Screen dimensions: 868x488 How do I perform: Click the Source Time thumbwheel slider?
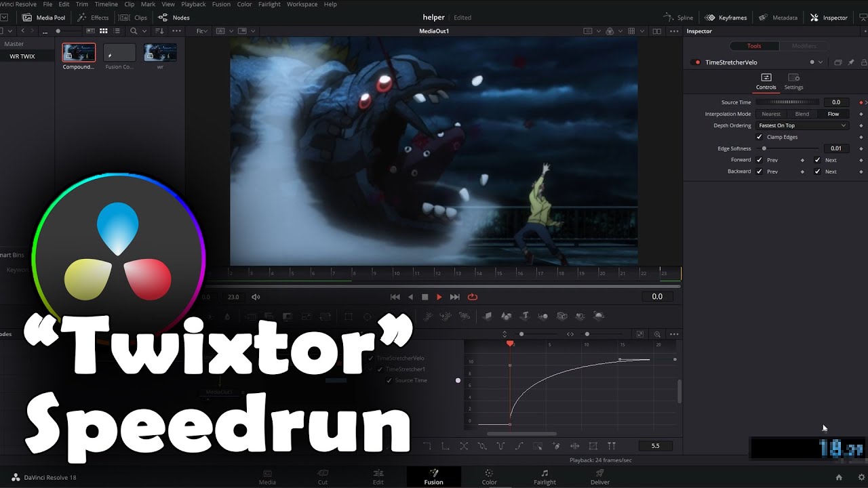[787, 102]
